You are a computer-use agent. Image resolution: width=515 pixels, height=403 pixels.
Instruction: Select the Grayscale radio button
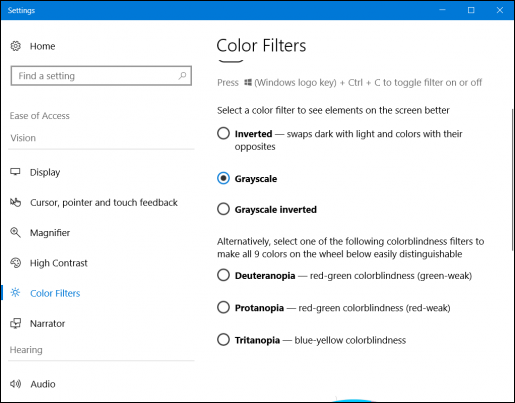(x=223, y=178)
